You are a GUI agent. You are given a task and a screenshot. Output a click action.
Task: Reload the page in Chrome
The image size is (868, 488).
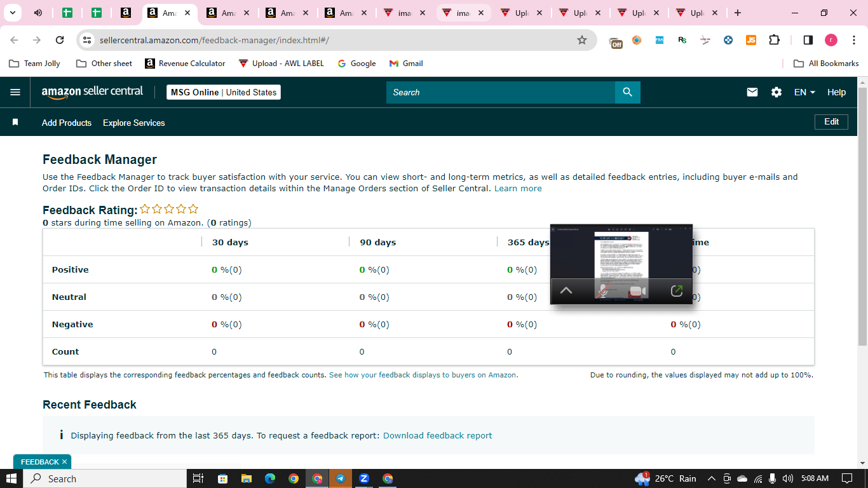coord(60,40)
